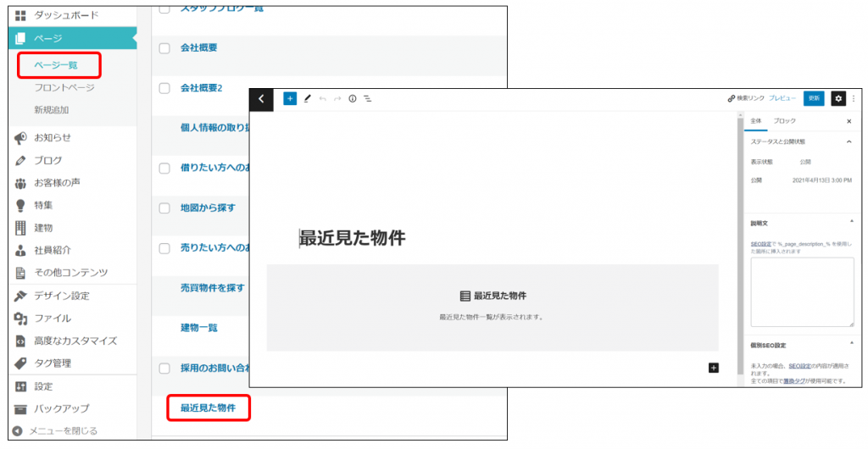Open the 最近見た物件 page link
Image resolution: width=868 pixels, height=449 pixels.
[209, 408]
